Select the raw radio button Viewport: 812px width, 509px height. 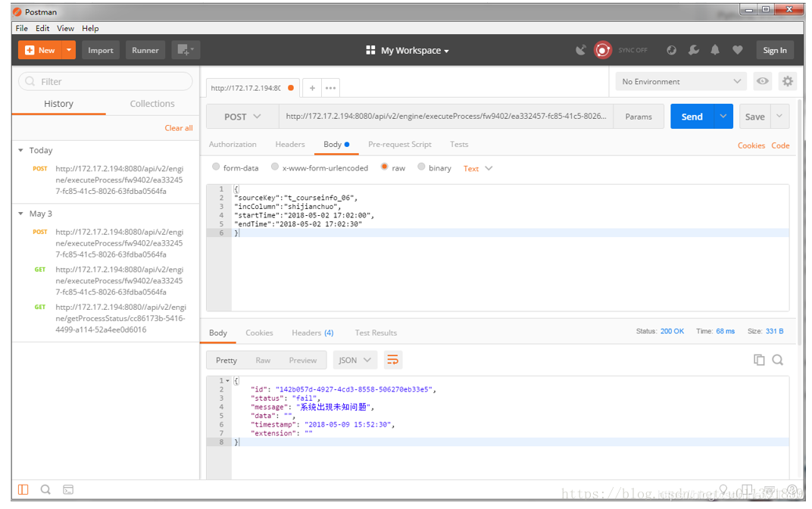tap(384, 167)
